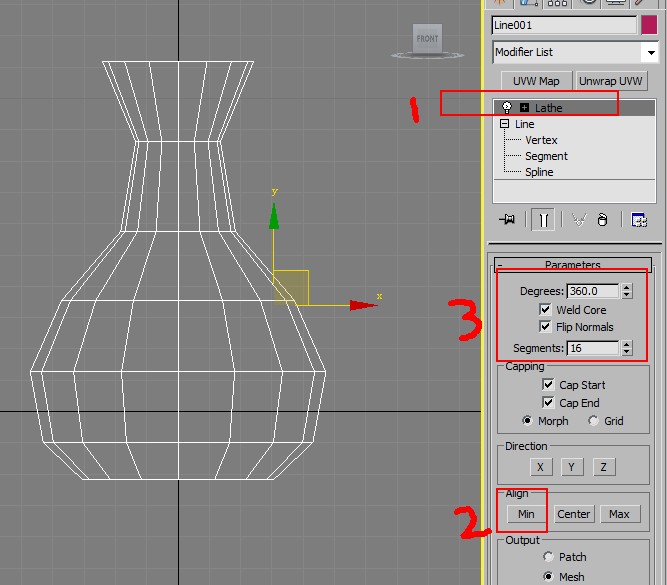Click the red X axis gizmo arrow
The image size is (667, 585).
click(x=364, y=305)
